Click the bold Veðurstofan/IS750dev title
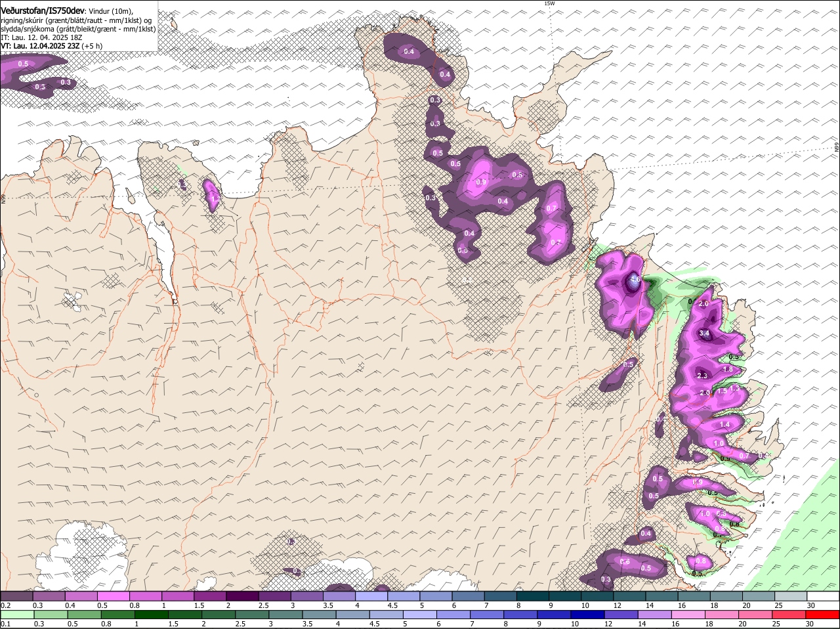The height and width of the screenshot is (629, 840). [42, 11]
